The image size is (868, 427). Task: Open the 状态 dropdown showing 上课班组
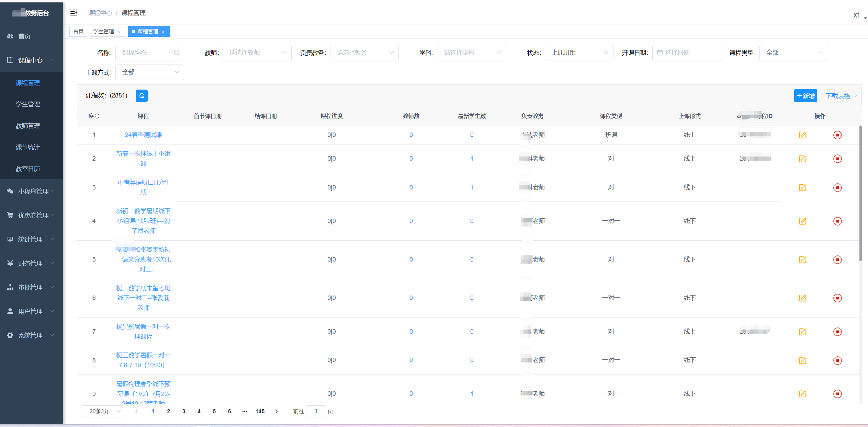tap(579, 53)
